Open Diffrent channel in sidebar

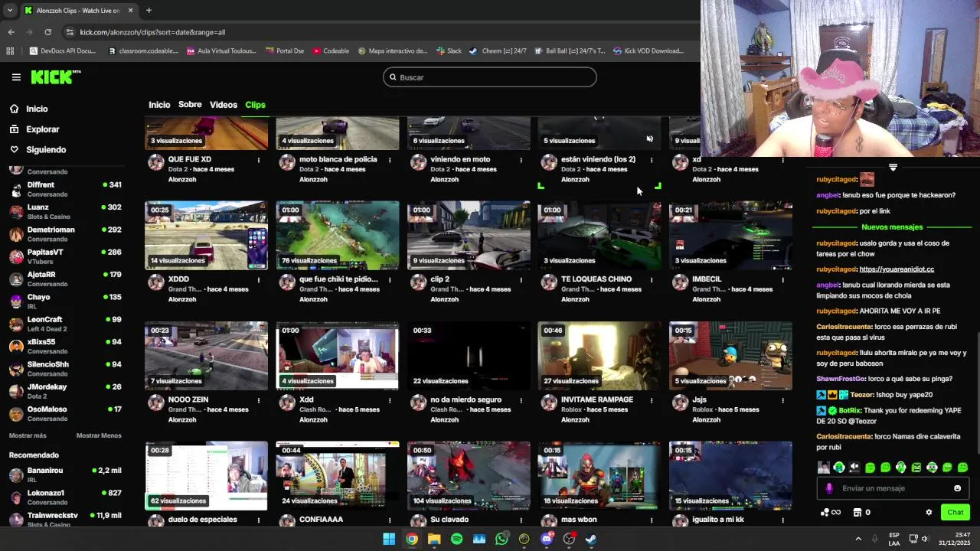tap(66, 188)
